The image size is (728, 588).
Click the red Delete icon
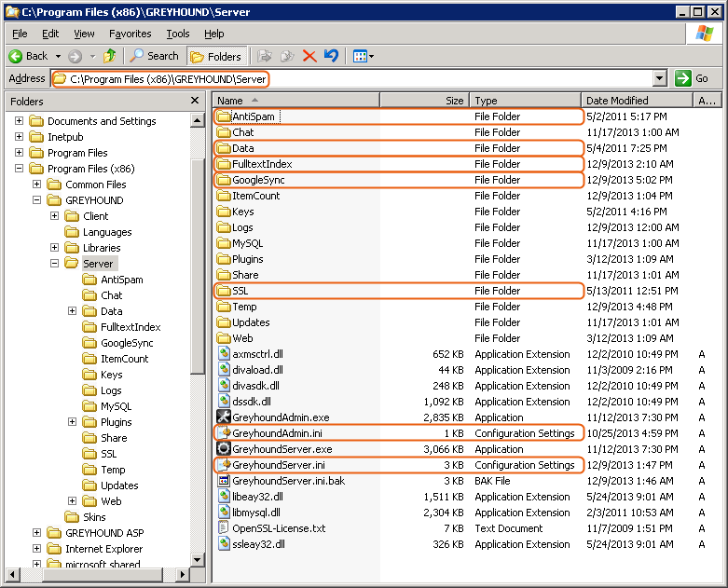pyautogui.click(x=309, y=56)
